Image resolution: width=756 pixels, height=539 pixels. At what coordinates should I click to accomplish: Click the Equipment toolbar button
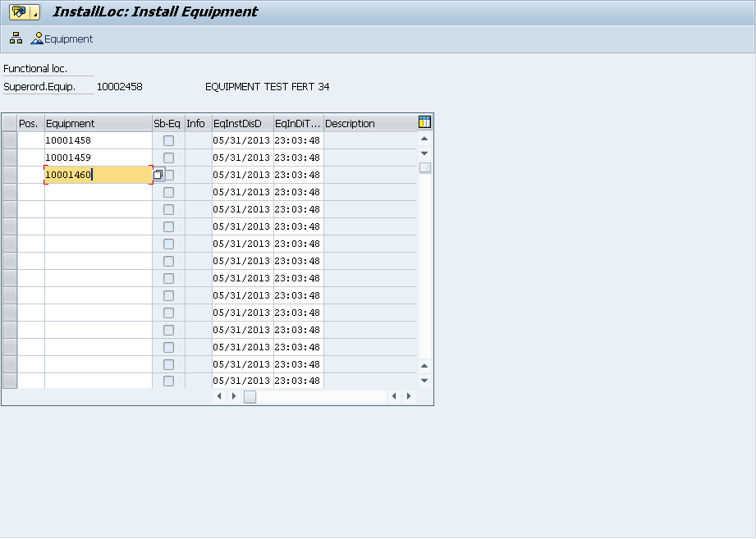tap(62, 39)
